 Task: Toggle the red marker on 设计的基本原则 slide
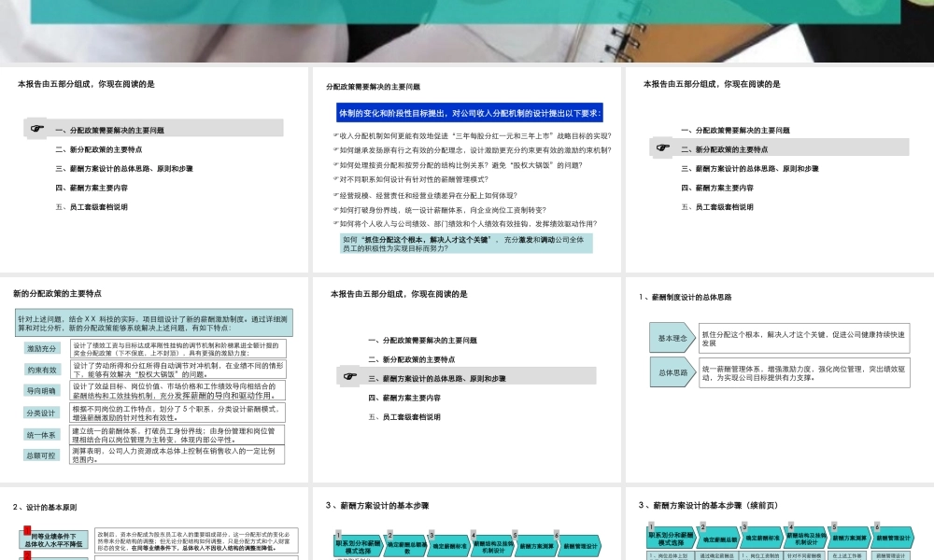tap(26, 556)
